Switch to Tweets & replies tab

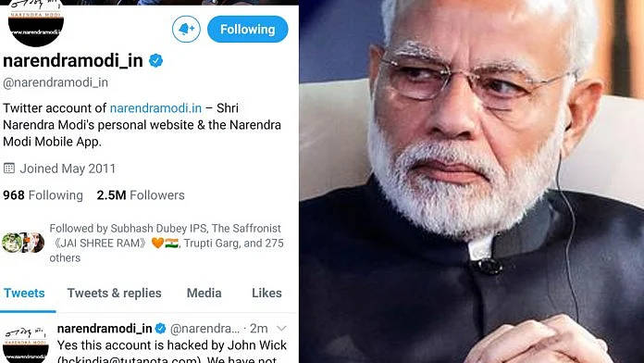click(x=114, y=294)
